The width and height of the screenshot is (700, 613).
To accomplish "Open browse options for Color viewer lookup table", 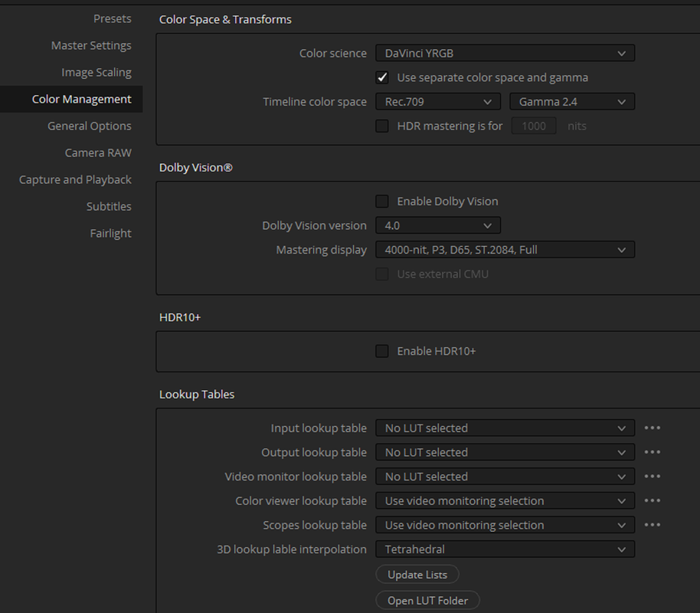I will [x=653, y=501].
